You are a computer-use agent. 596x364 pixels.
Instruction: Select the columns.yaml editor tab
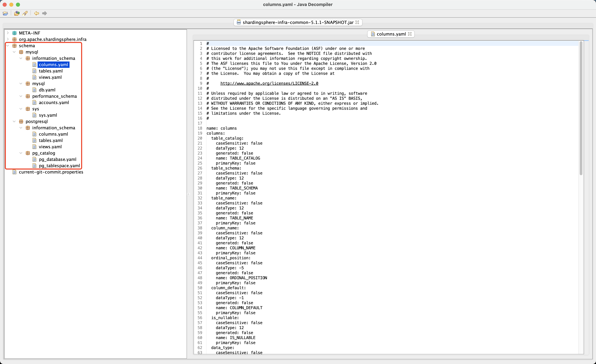(391, 34)
